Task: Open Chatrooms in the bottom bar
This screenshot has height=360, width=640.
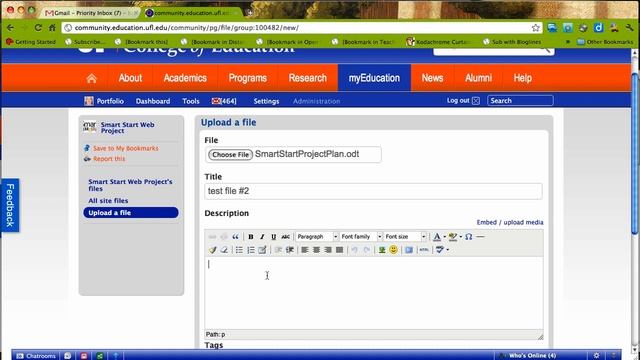Action: [x=36, y=356]
